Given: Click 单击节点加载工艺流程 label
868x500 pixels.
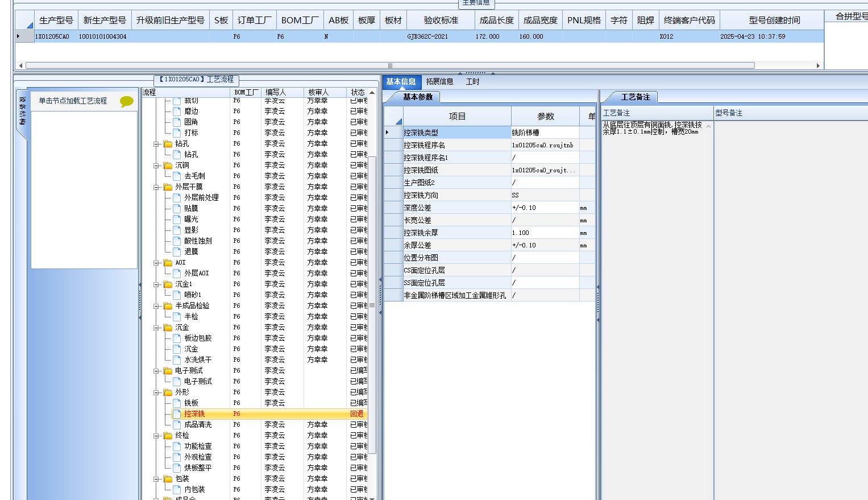Looking at the screenshot, I should pos(73,101).
